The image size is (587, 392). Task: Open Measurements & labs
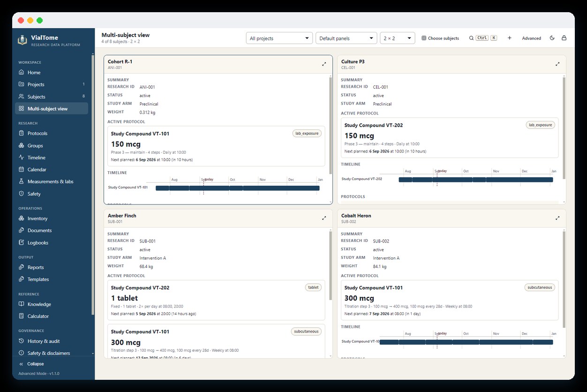(x=52, y=181)
